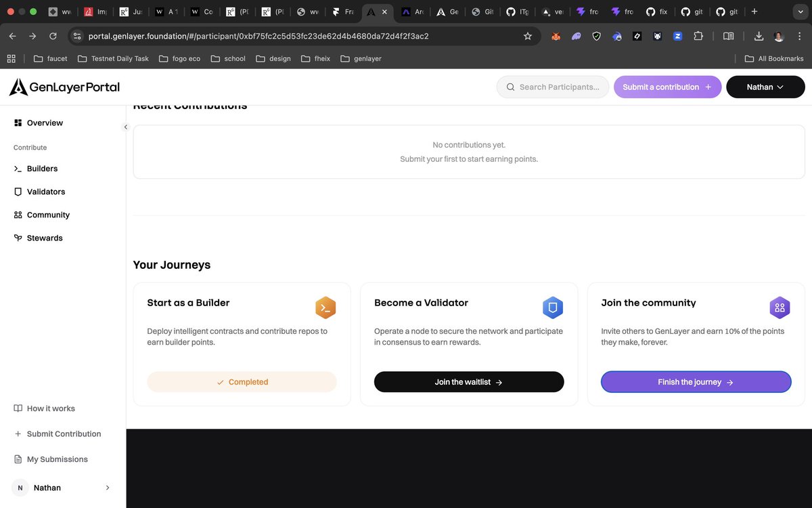
Task: Reload the page
Action: [53, 36]
